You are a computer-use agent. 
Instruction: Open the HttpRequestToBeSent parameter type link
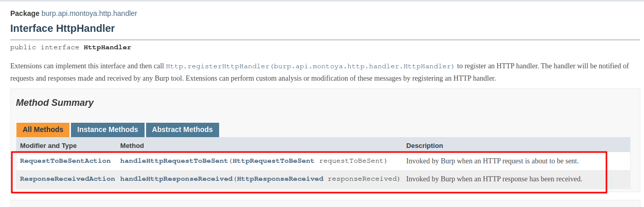click(273, 161)
